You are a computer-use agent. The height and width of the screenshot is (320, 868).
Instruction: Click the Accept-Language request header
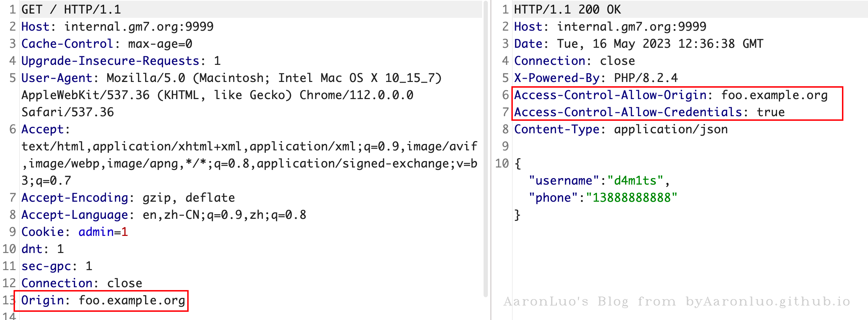coord(163,215)
